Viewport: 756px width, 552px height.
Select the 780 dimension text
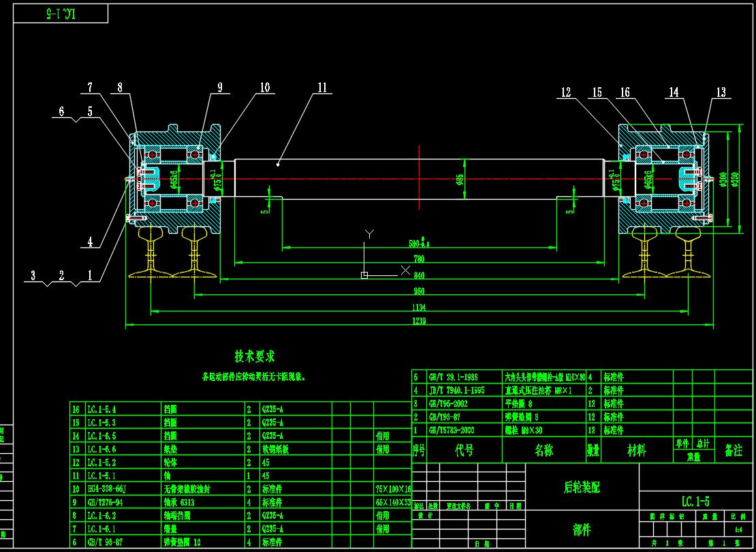coord(419,259)
